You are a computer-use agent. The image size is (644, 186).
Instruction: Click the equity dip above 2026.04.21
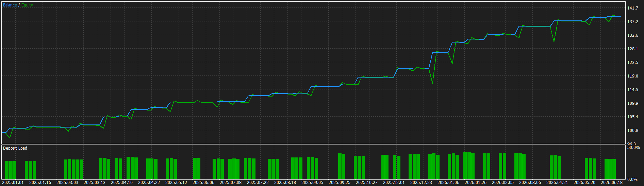click(554, 41)
